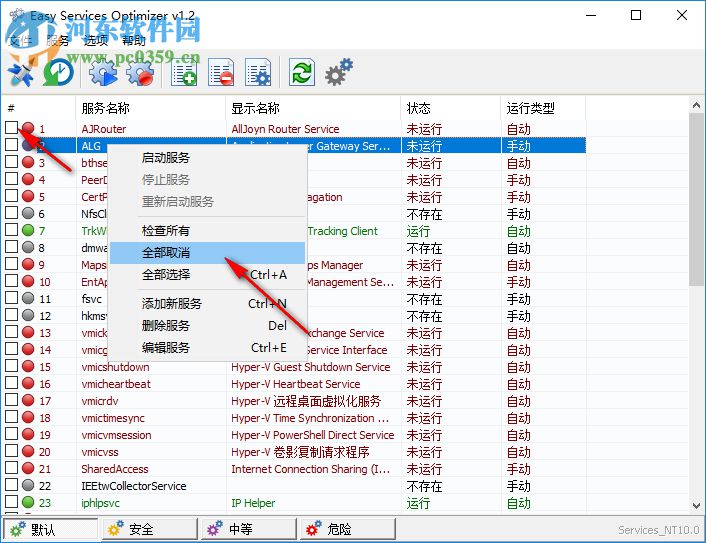Image resolution: width=706 pixels, height=543 pixels.
Task: Click the 中等 mode button
Action: (x=249, y=529)
